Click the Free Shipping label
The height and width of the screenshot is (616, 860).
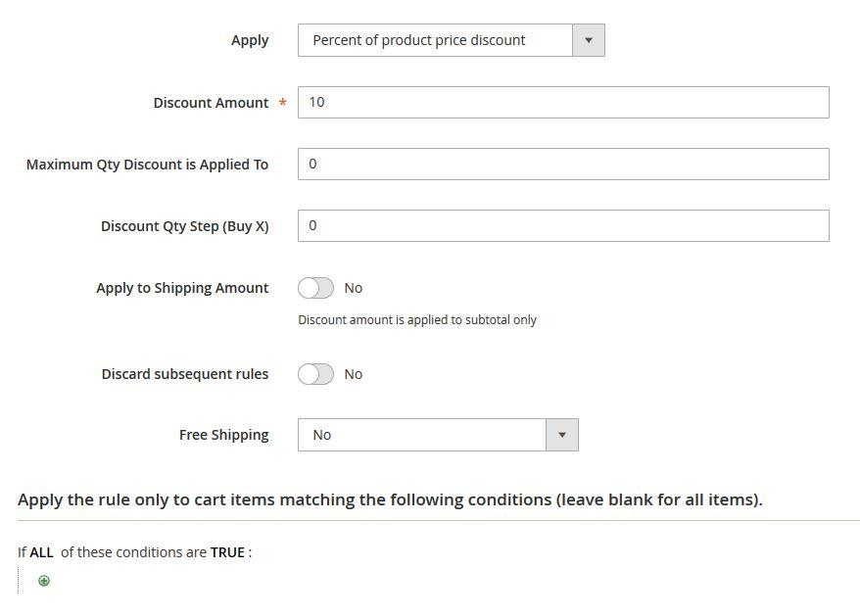(223, 435)
